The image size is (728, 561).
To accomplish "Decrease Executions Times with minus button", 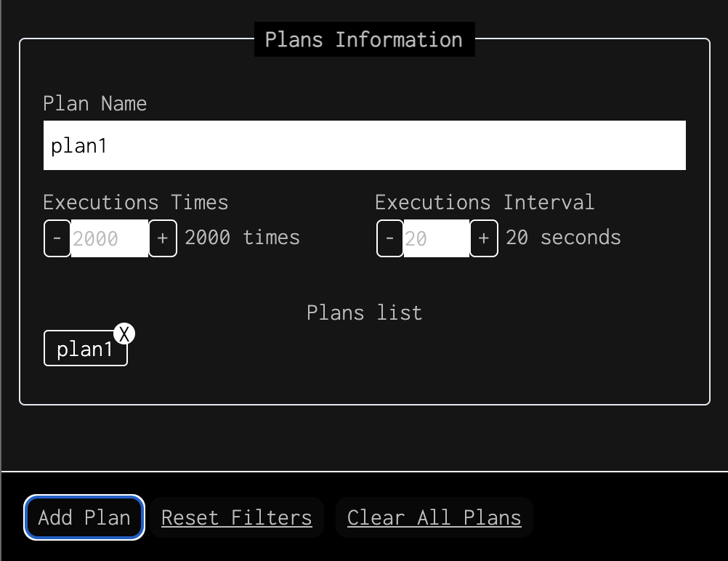I will 57,238.
